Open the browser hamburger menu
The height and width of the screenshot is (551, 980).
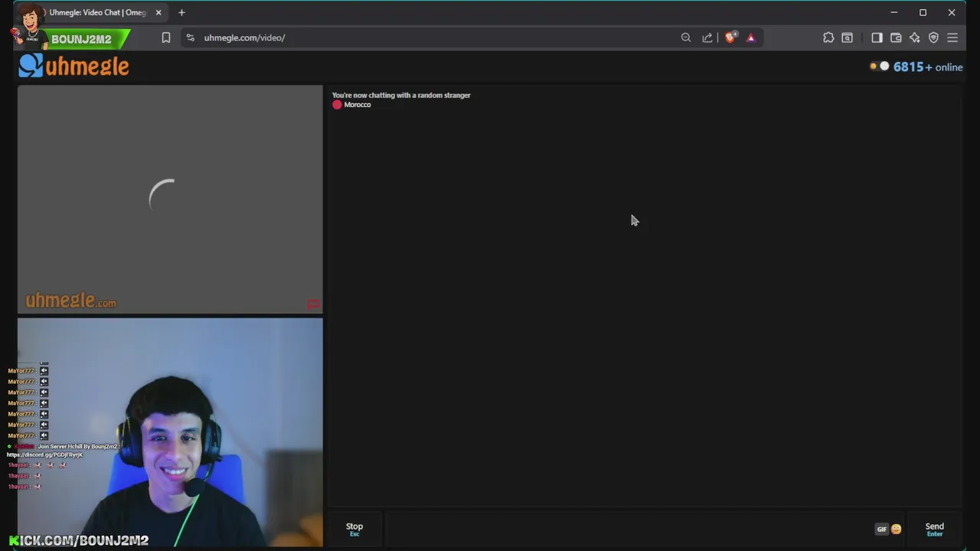tap(952, 37)
